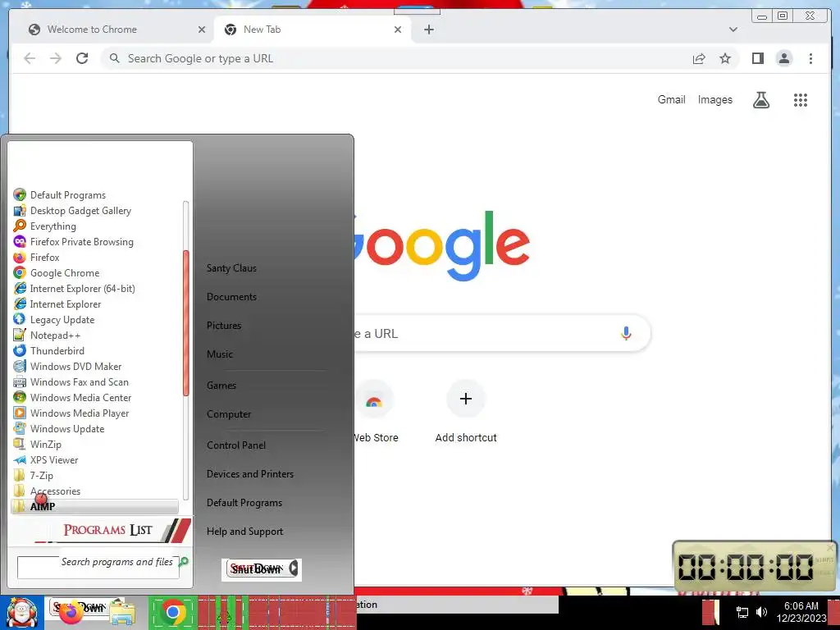
Task: Expand the AIMP folder
Action: coord(94,506)
